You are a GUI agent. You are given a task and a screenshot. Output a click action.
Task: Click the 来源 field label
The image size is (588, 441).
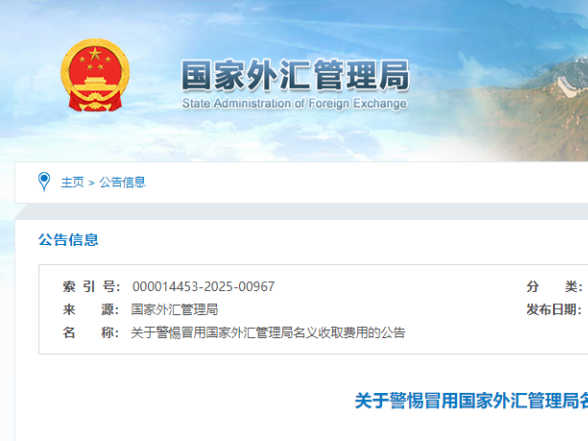91,309
